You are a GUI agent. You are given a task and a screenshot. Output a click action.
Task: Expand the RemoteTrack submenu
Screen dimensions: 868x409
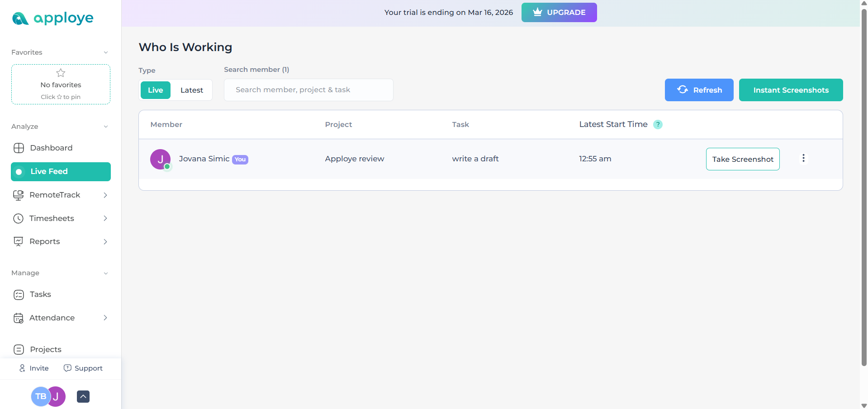(105, 195)
